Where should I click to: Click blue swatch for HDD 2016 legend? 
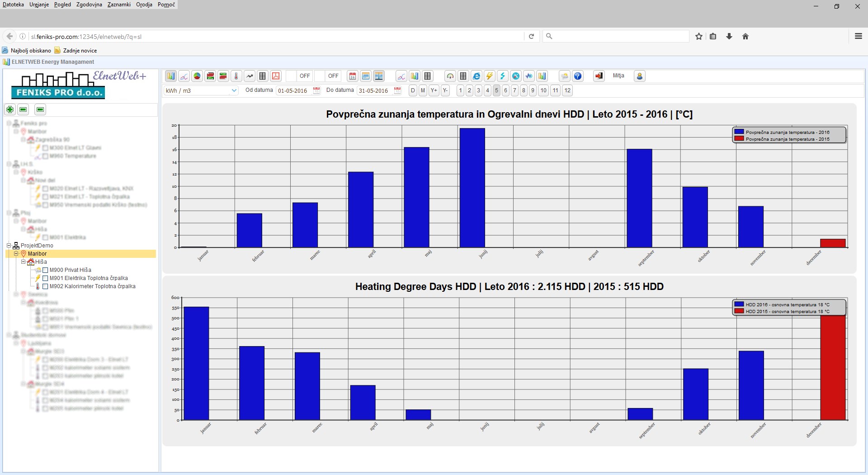click(x=739, y=304)
